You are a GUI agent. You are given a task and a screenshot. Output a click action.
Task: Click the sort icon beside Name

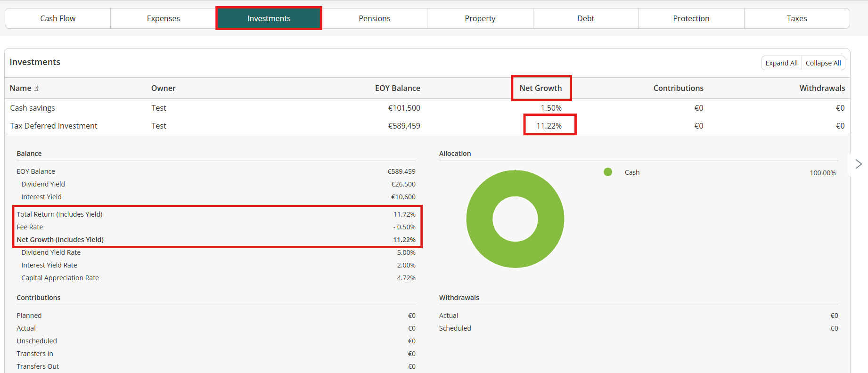click(36, 89)
